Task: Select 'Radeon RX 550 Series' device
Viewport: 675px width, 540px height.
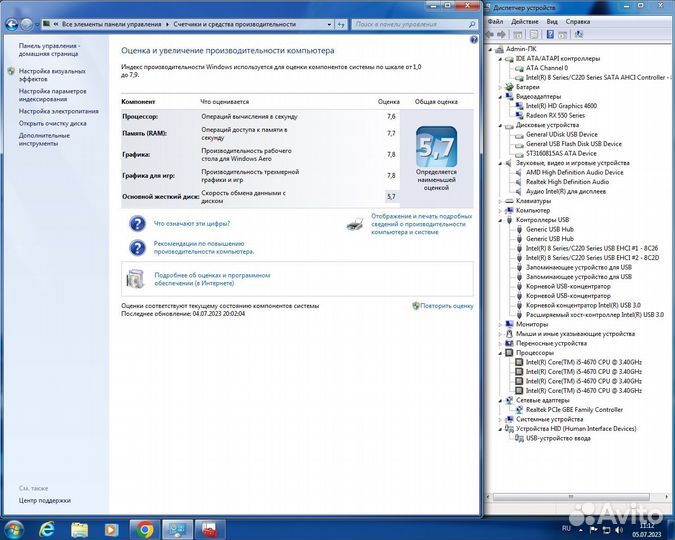Action: pyautogui.click(x=555, y=115)
